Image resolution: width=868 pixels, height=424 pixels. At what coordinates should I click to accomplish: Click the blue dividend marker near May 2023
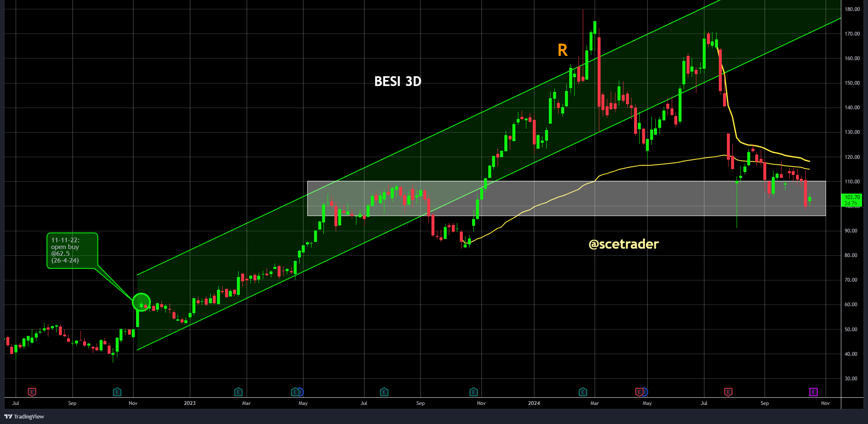[301, 392]
